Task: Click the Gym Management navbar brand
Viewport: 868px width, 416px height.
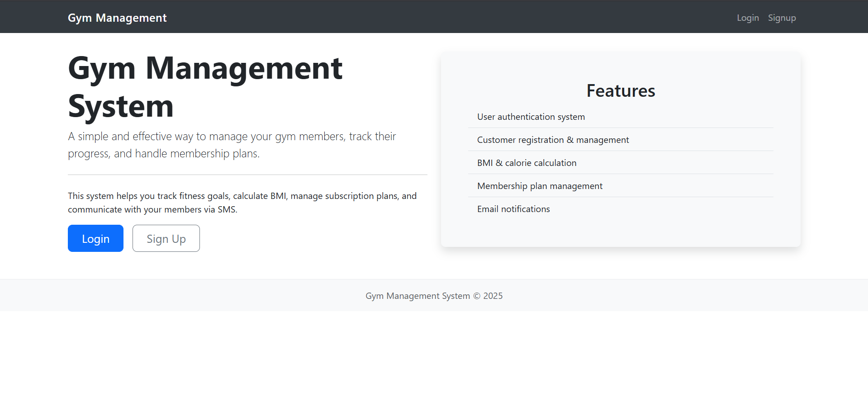Action: tap(117, 18)
